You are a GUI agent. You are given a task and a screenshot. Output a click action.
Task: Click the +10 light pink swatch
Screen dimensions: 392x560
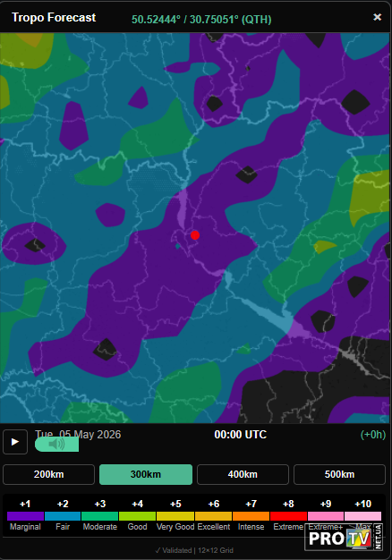(x=362, y=516)
